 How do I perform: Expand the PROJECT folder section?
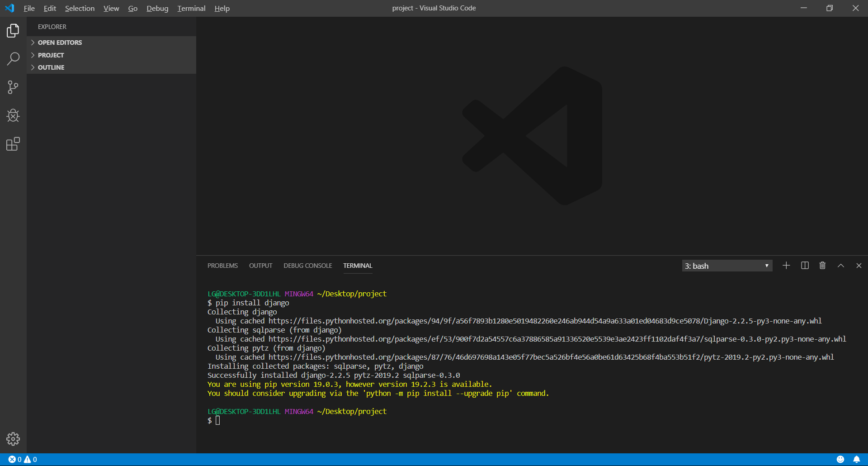click(x=111, y=55)
